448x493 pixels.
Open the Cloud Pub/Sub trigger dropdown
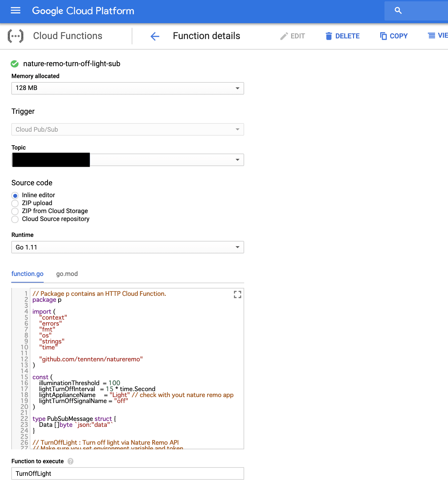tap(128, 129)
